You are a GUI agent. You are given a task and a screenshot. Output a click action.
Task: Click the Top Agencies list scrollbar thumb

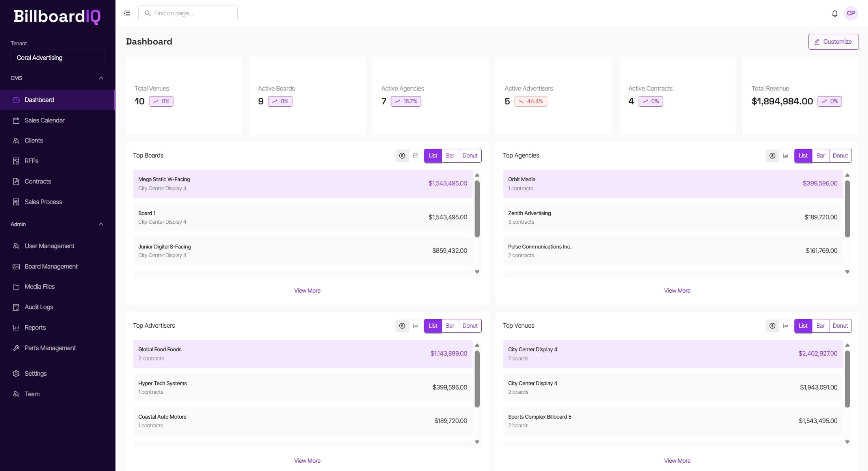tap(847, 209)
